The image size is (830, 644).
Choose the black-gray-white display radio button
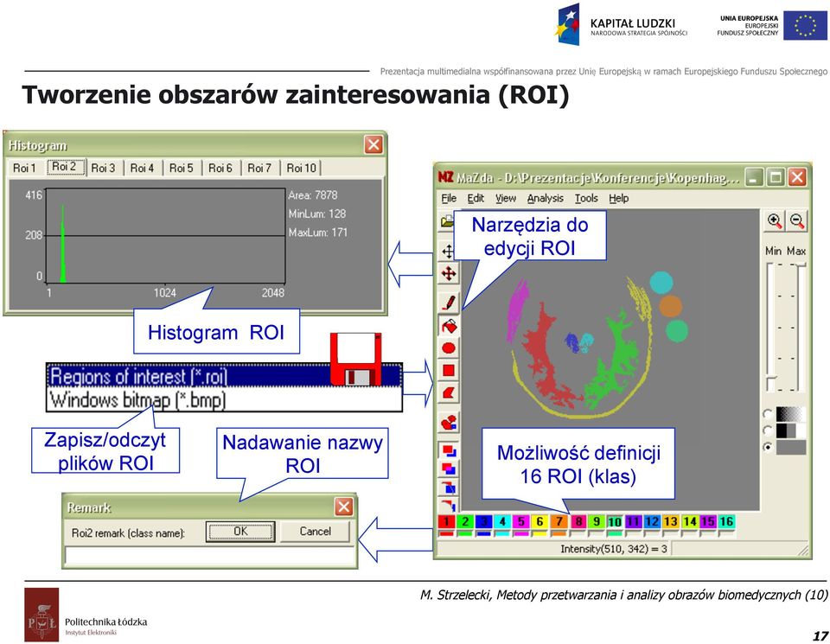[768, 430]
